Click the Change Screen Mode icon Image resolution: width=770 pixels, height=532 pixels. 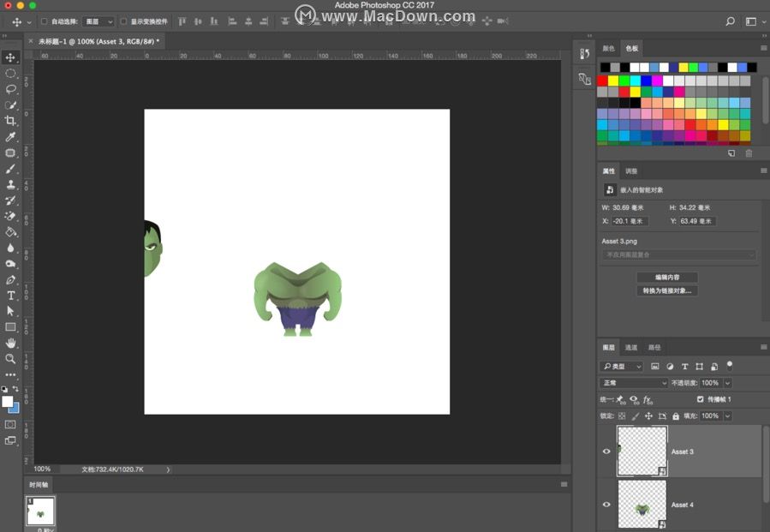[10, 440]
